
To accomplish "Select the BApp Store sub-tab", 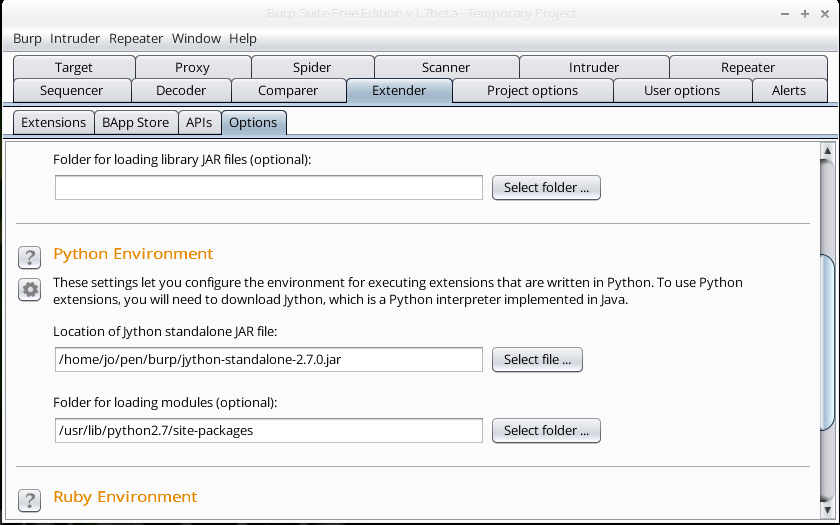I will (135, 122).
